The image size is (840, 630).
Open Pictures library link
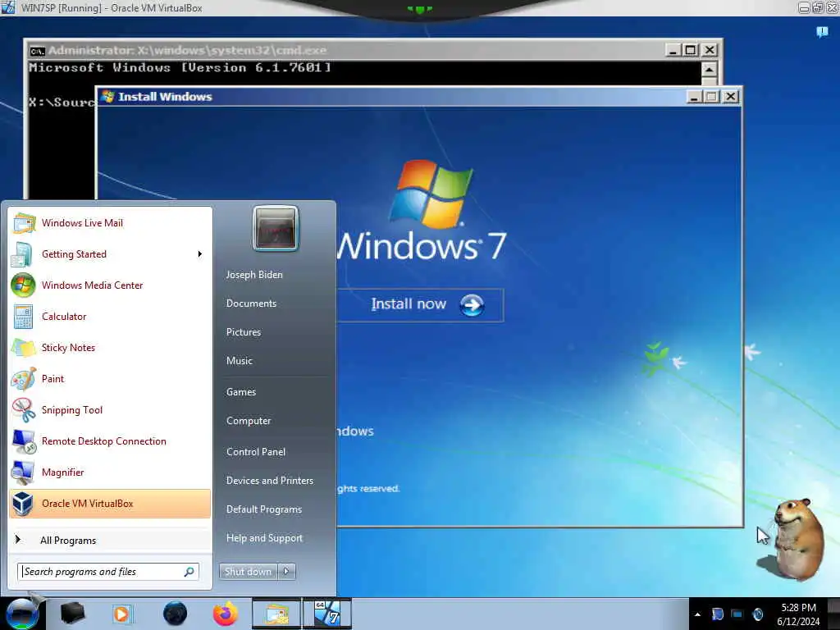click(x=243, y=332)
